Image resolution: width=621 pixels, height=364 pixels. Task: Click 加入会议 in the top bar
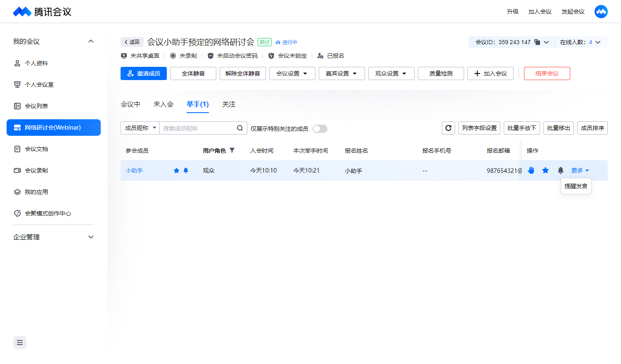pos(540,12)
